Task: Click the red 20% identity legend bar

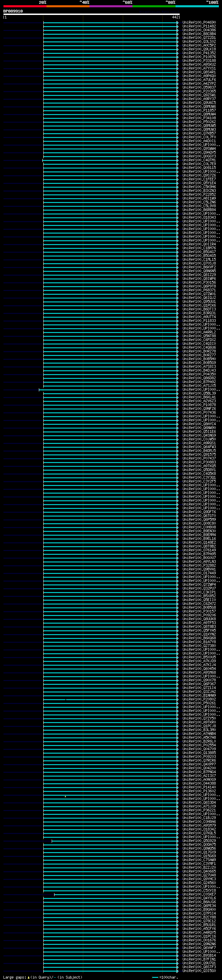Action: click(x=25, y=6)
